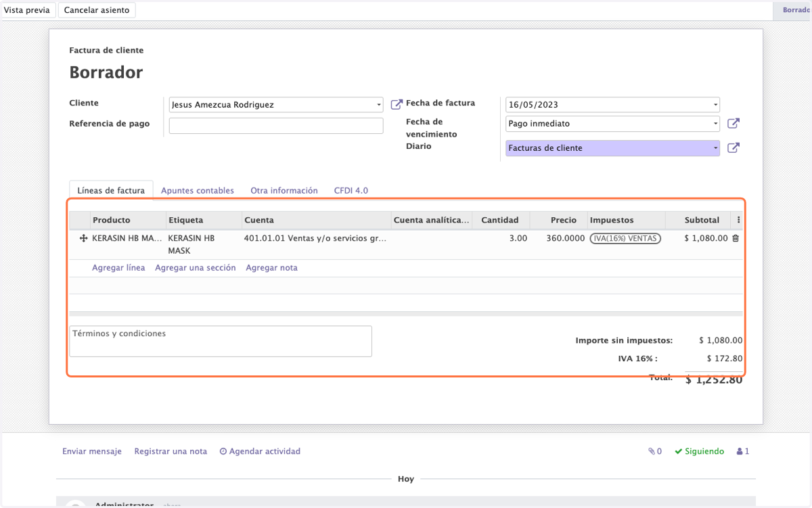Click Agregar una sección link
Image resolution: width=812 pixels, height=508 pixels.
point(196,268)
